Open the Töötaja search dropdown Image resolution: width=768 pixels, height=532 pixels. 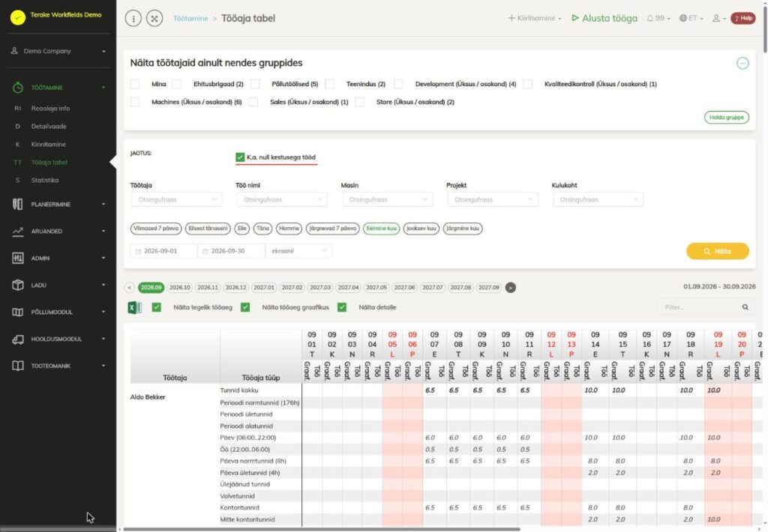pos(176,199)
